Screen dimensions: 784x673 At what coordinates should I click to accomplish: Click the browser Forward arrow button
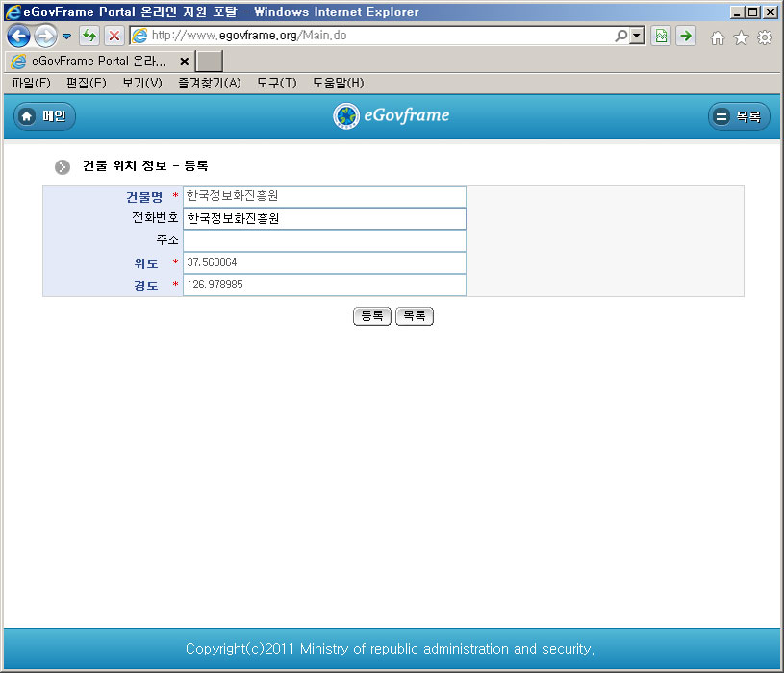[x=45, y=37]
